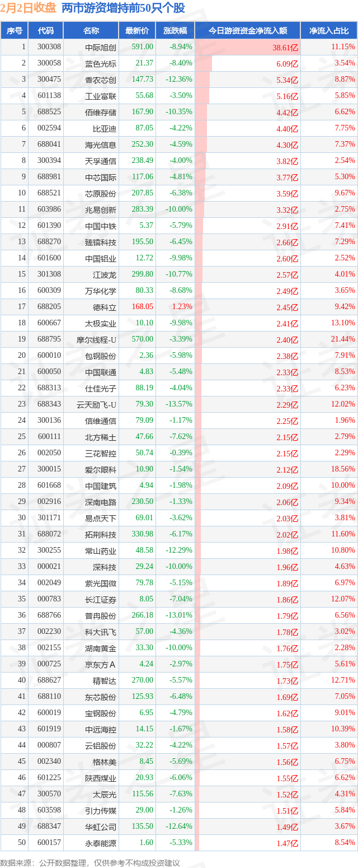
Task: Click stock name 陕西煤业
Action: pos(101,778)
